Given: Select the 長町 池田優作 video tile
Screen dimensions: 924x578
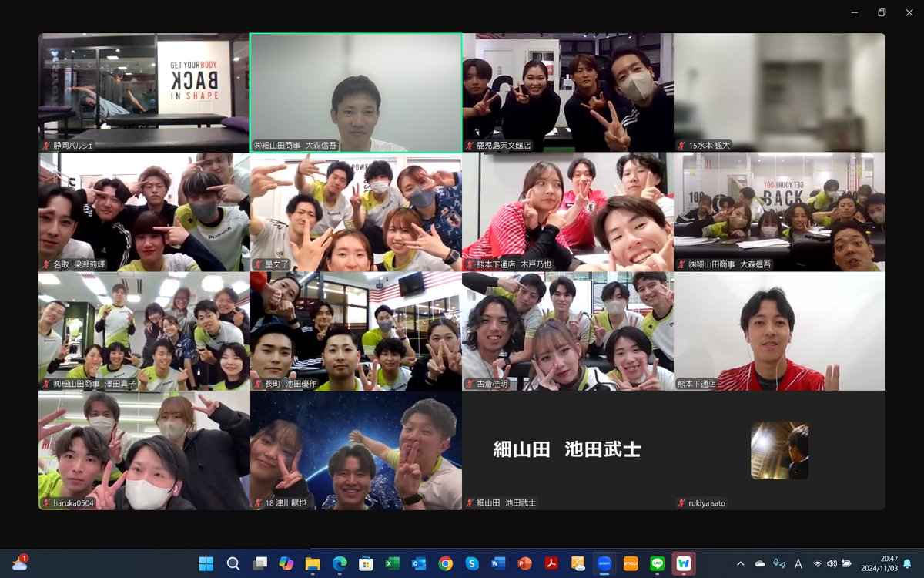Looking at the screenshot, I should tap(356, 331).
